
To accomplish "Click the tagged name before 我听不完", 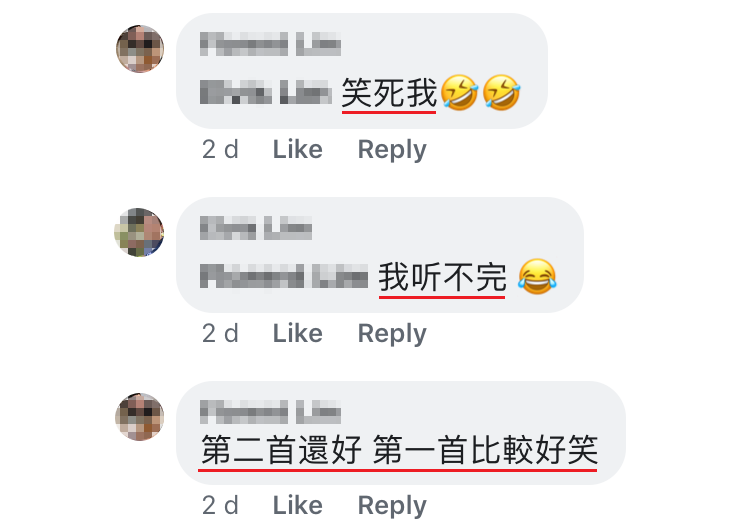I will pos(284,276).
